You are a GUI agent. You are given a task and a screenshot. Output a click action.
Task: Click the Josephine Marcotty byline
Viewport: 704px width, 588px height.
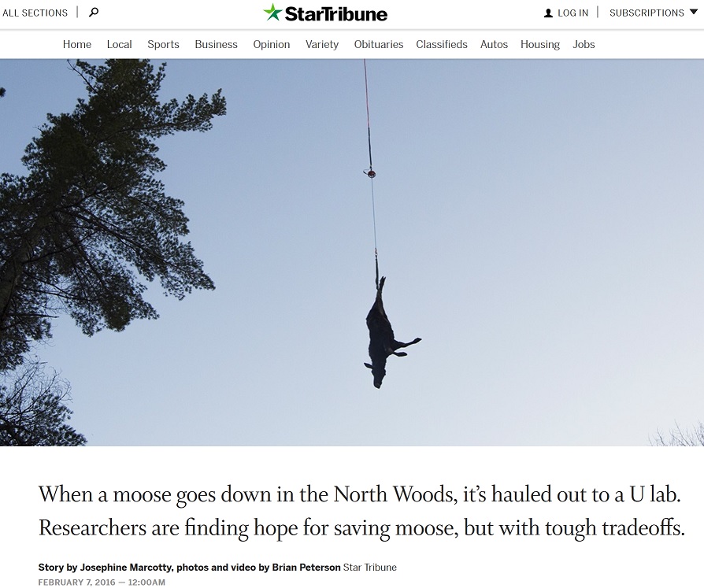(126, 568)
